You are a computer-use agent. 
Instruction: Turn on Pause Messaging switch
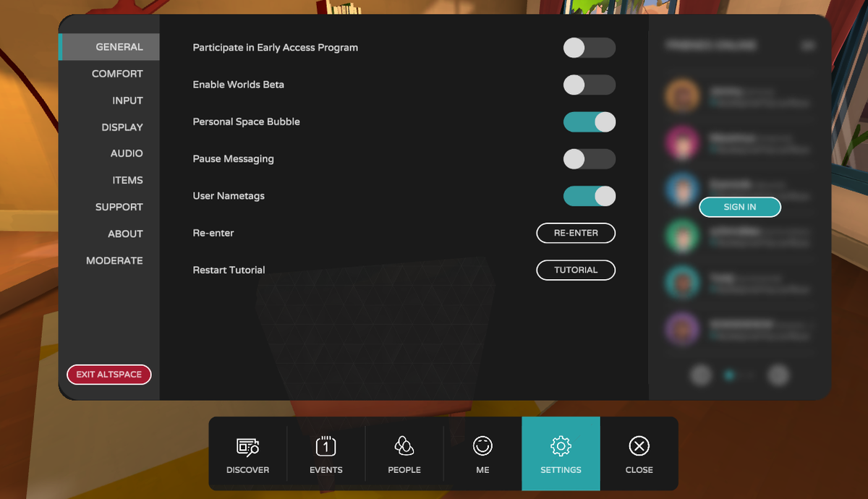click(590, 159)
